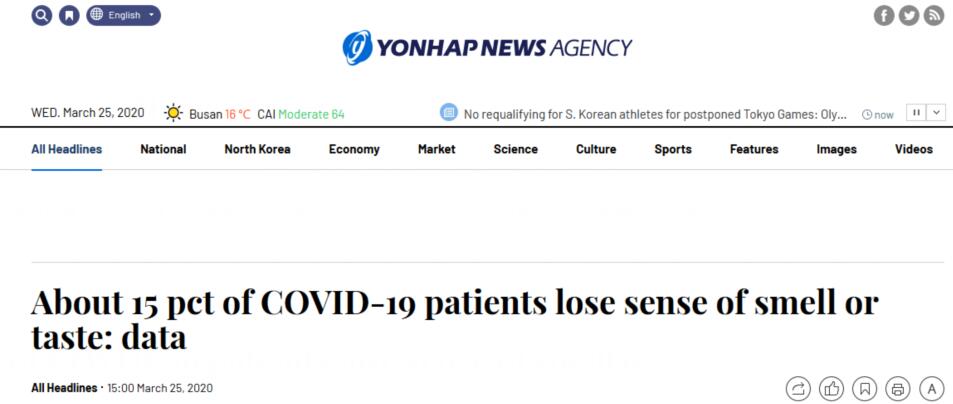
Task: Open the Science category tab
Action: click(x=515, y=149)
